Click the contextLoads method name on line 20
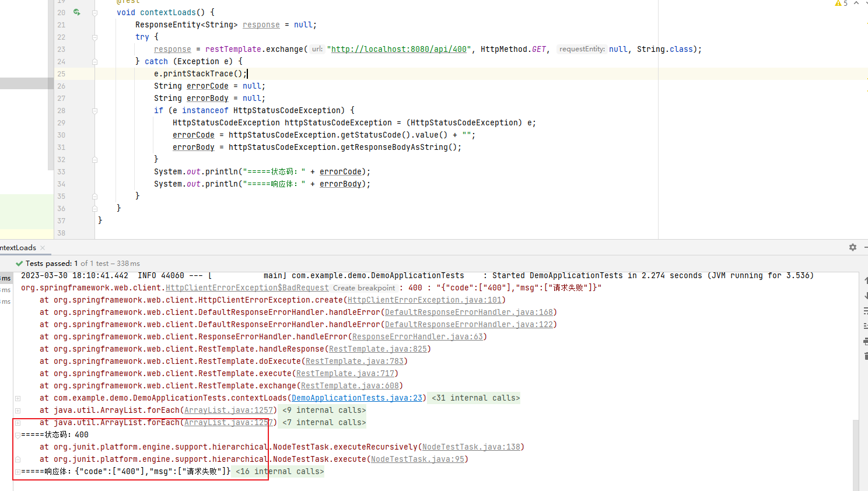 [168, 12]
